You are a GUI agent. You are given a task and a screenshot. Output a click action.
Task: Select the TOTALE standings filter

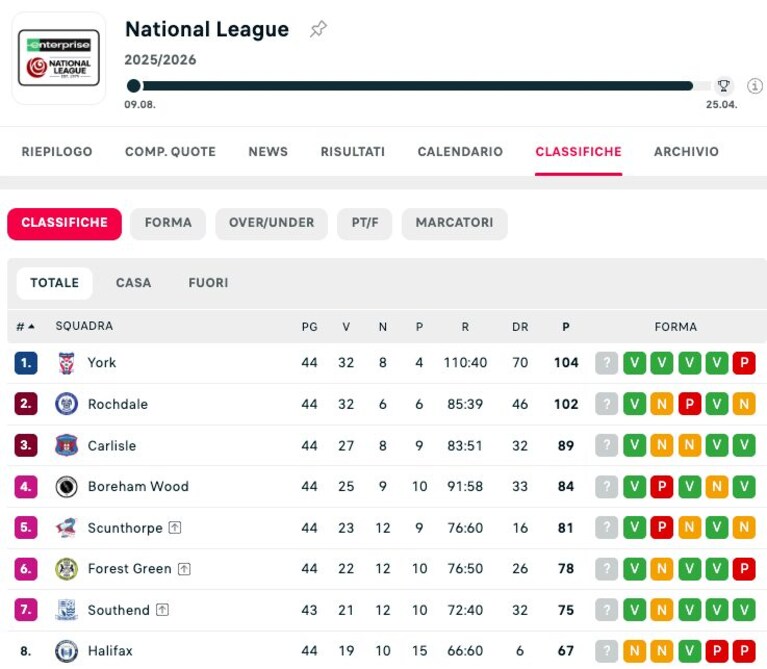(54, 283)
